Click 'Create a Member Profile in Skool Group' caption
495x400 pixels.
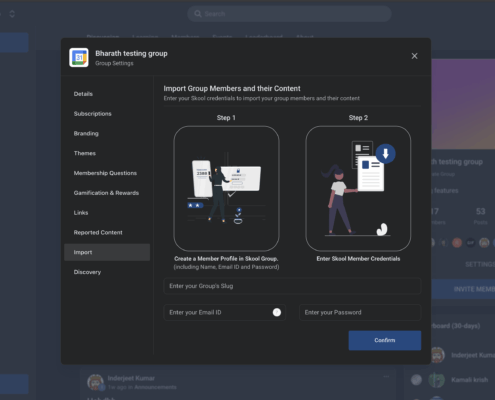click(226, 259)
